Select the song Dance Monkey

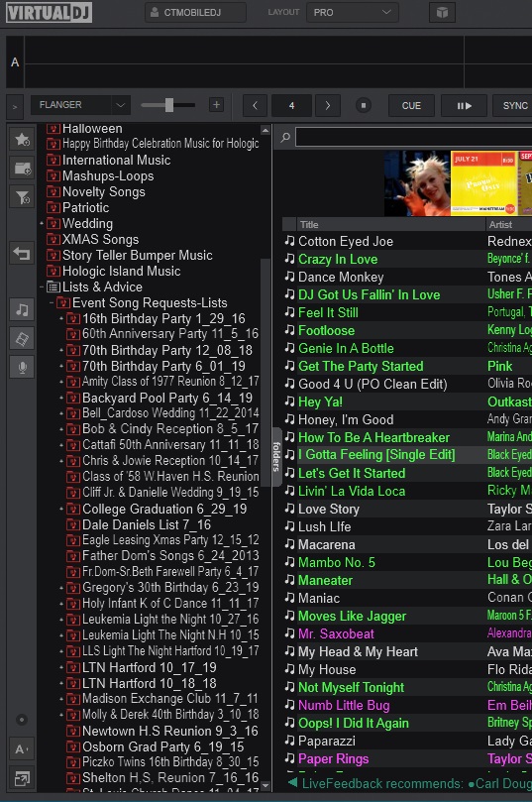(341, 277)
